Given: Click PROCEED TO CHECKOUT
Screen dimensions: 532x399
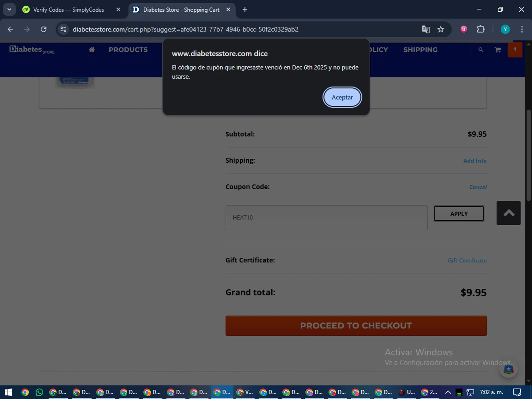Looking at the screenshot, I should click(356, 326).
